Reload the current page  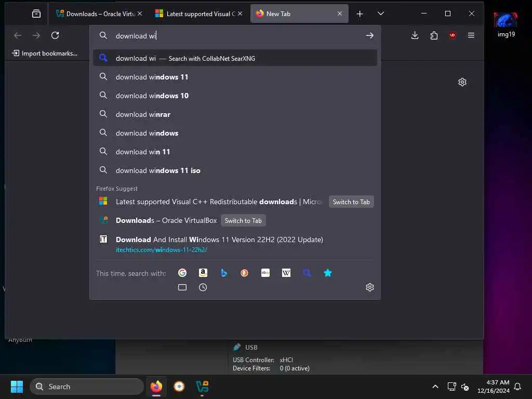click(x=55, y=35)
